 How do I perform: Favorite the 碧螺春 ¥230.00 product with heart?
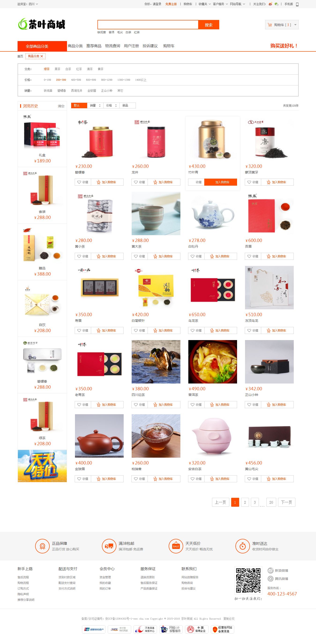[79, 182]
